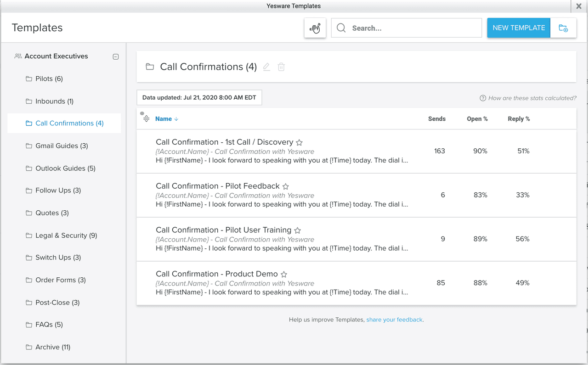Click the pencil edit icon beside Call Confirmations

(x=266, y=67)
